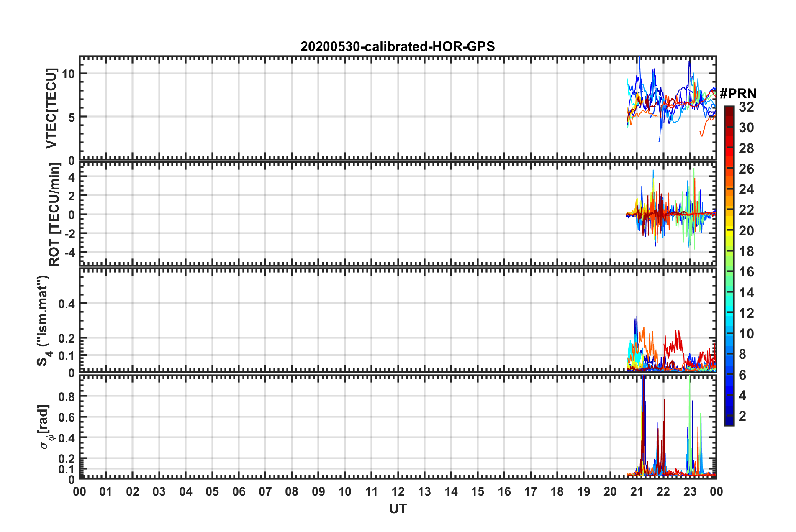Click the "21" hour tick on UT axis

637,491
